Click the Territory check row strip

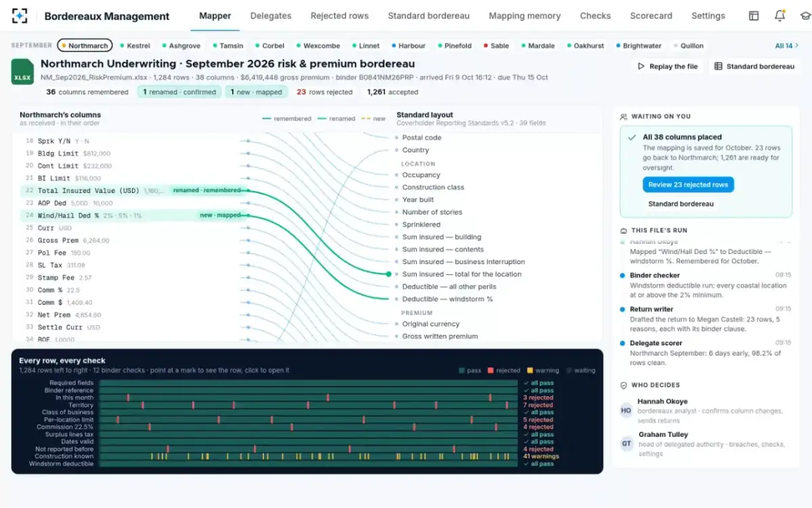point(309,405)
